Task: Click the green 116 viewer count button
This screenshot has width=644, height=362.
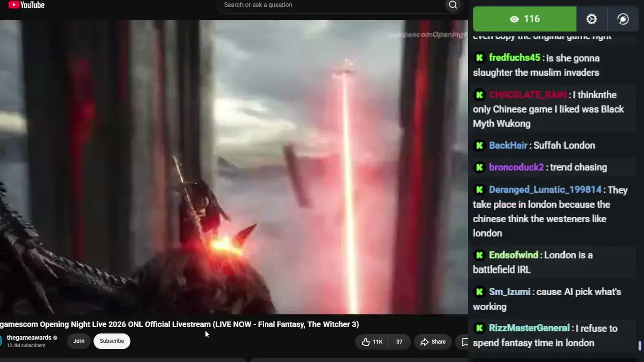Action: click(525, 19)
